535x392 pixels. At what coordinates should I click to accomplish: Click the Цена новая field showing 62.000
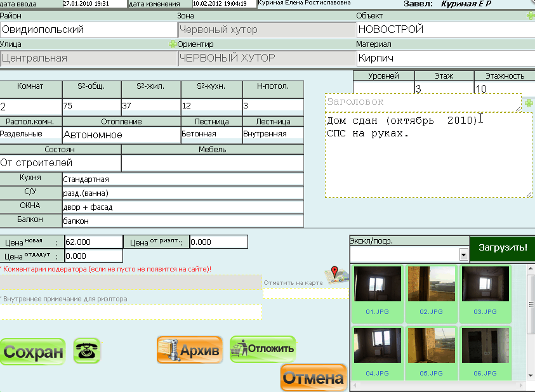tap(93, 242)
